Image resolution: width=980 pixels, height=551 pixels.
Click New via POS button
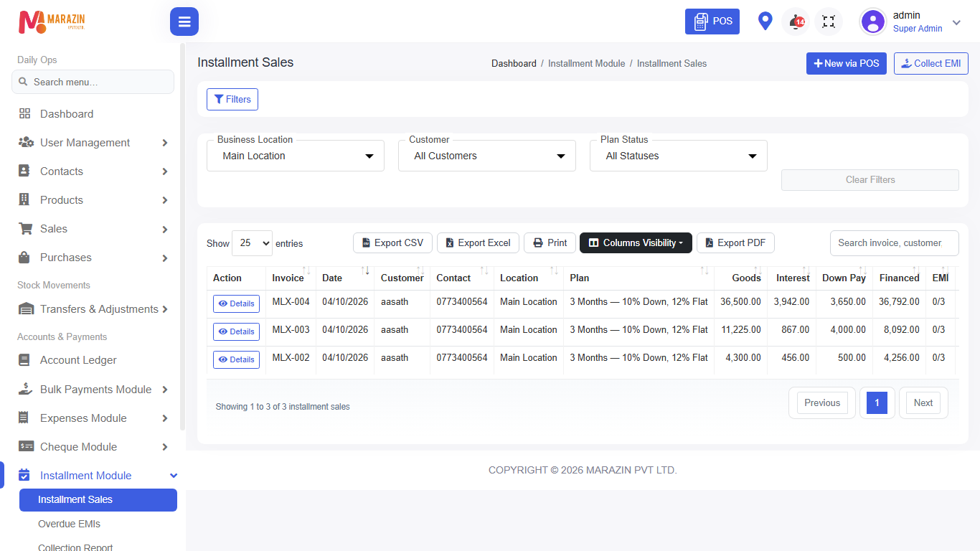pyautogui.click(x=847, y=64)
